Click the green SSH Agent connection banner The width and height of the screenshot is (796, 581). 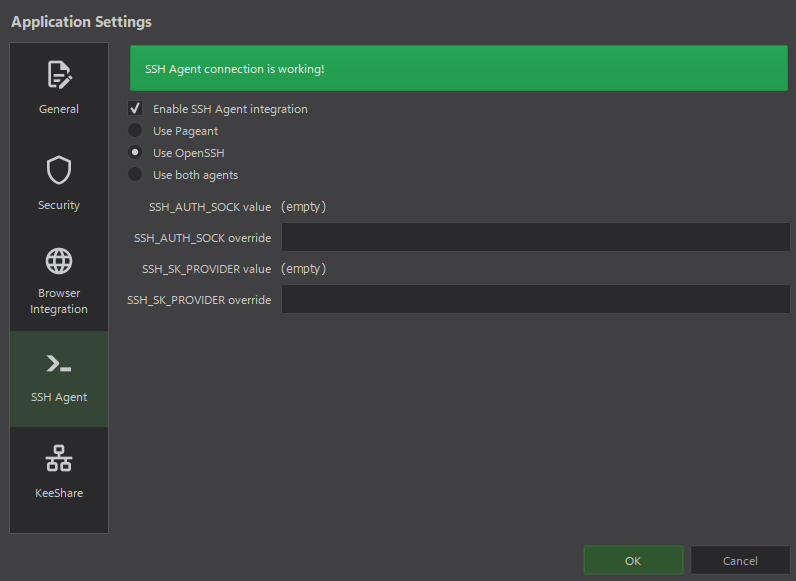click(x=459, y=68)
